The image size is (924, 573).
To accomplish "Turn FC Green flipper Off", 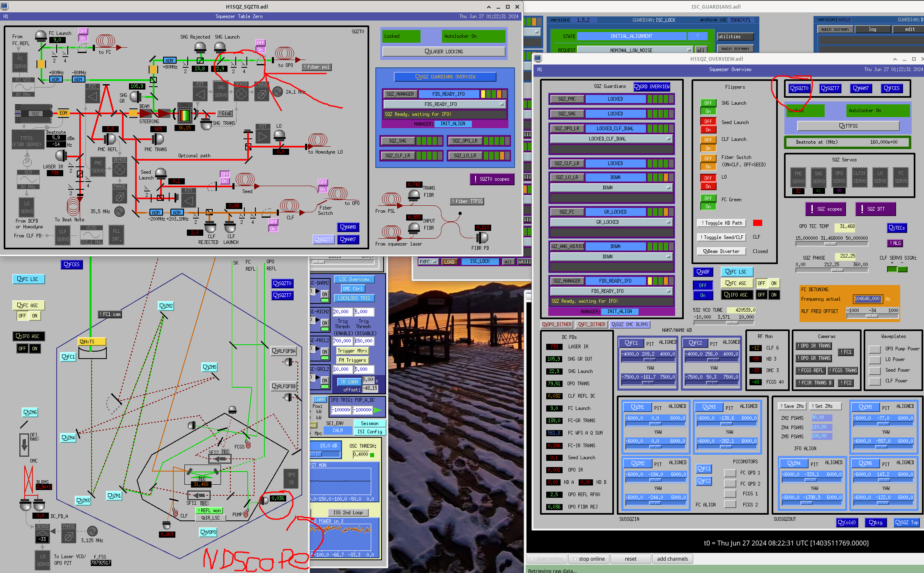I will point(708,198).
